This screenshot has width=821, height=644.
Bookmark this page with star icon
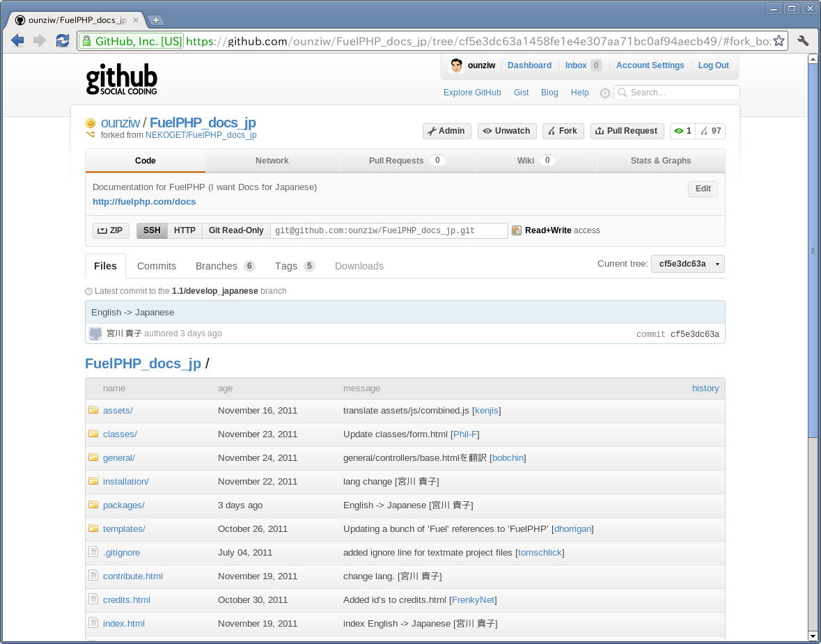(779, 40)
